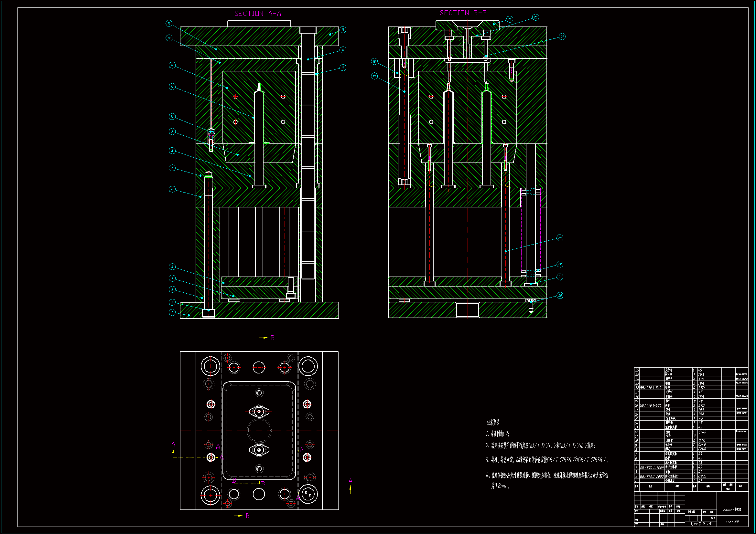Click the Q235 material cell in row 2
The image size is (756, 534).
[702, 476]
